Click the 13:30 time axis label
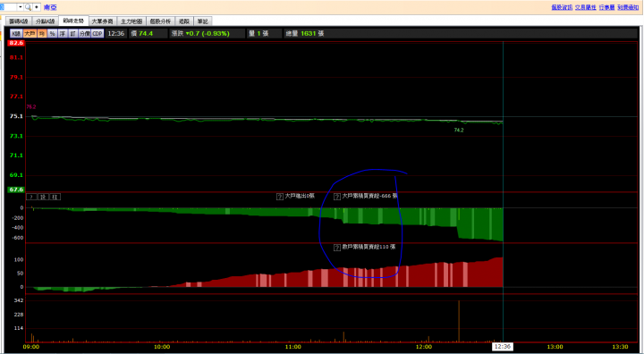The width and height of the screenshot is (644, 354). (620, 348)
